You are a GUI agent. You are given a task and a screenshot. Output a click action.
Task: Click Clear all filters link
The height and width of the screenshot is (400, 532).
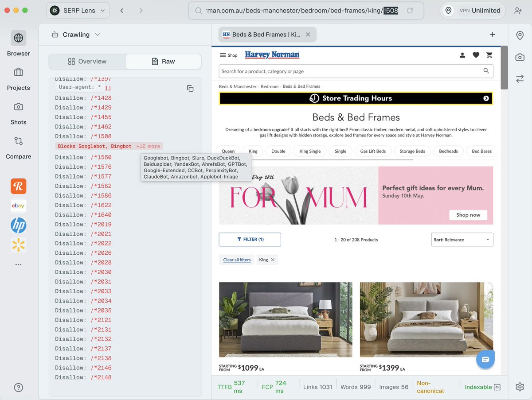(237, 260)
